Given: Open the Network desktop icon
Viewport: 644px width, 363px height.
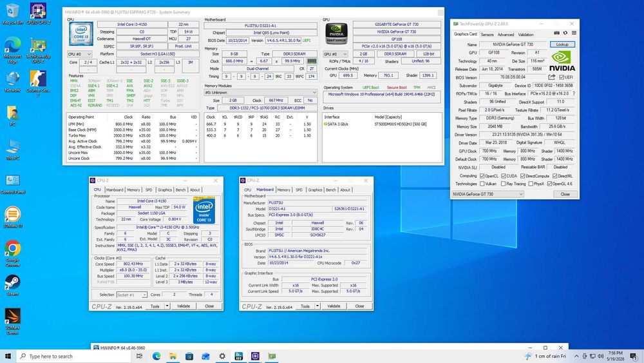Looking at the screenshot, I should (x=12, y=81).
